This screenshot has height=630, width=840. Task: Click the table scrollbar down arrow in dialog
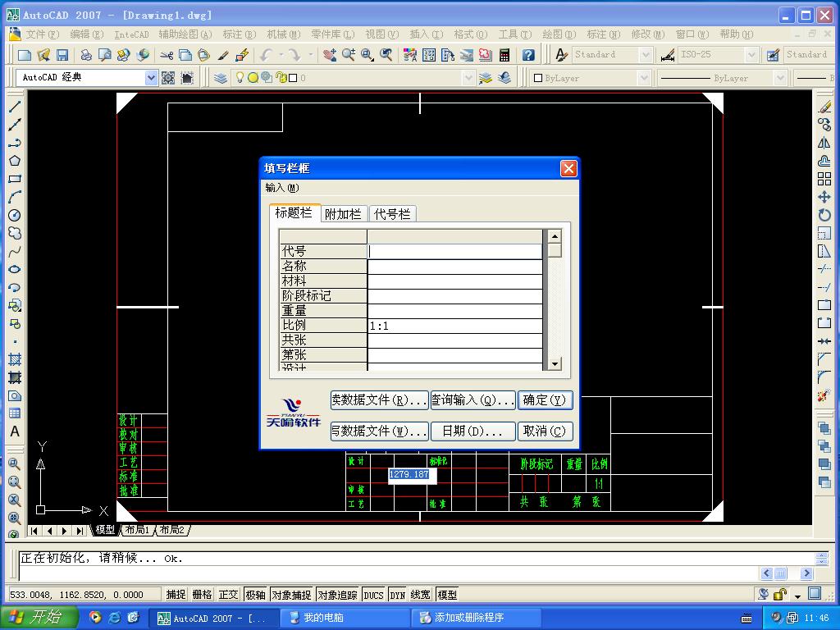(x=555, y=363)
